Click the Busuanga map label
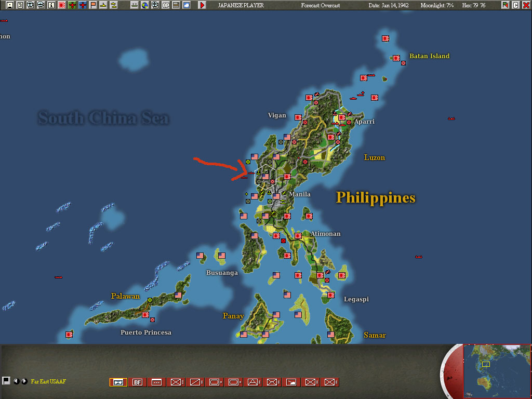The height and width of the screenshot is (399, 532). [222, 273]
